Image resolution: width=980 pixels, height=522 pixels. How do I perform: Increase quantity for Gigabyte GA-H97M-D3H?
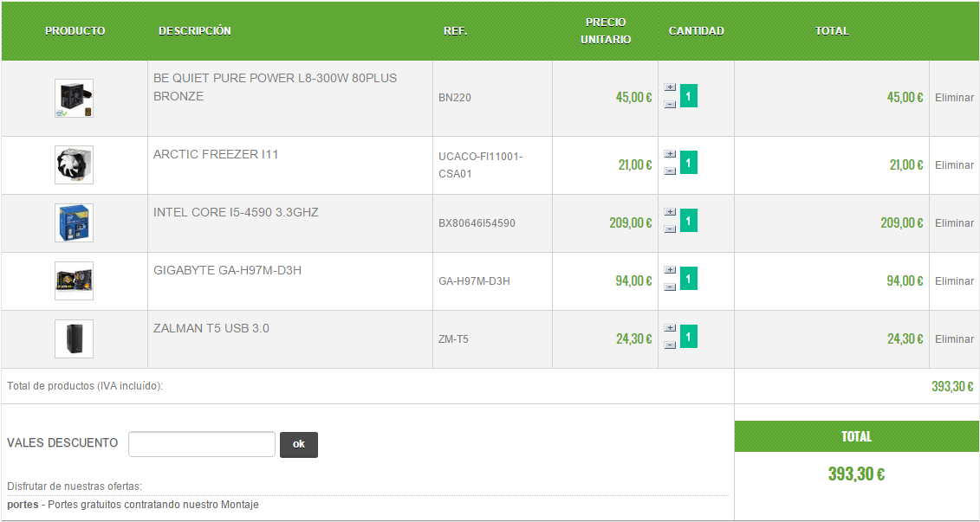tap(670, 270)
